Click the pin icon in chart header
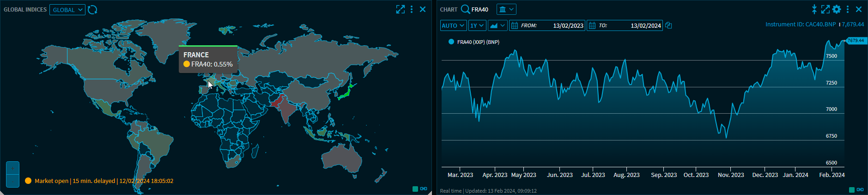Image resolution: width=868 pixels, height=195 pixels. tap(814, 9)
